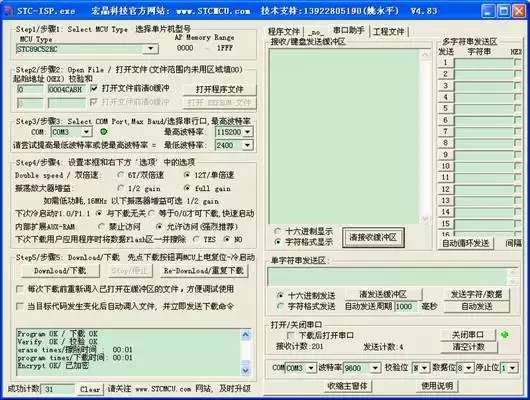Enable 下载后打开串口 checkbox

point(290,335)
